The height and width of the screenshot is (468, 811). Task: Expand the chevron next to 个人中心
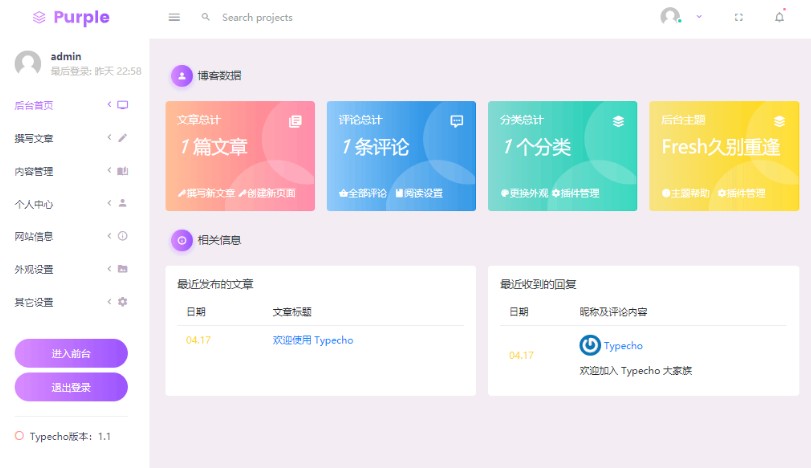[x=109, y=203]
